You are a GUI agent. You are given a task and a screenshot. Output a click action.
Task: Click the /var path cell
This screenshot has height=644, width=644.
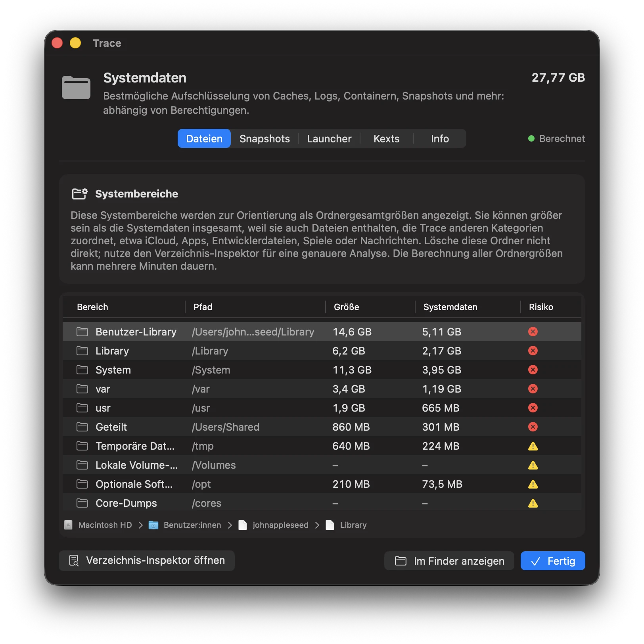[201, 389]
